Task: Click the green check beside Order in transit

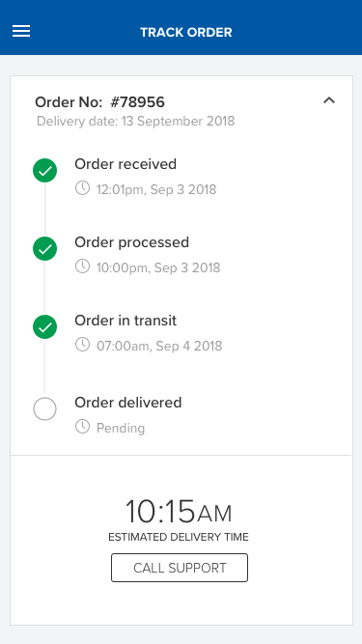Action: (x=44, y=327)
